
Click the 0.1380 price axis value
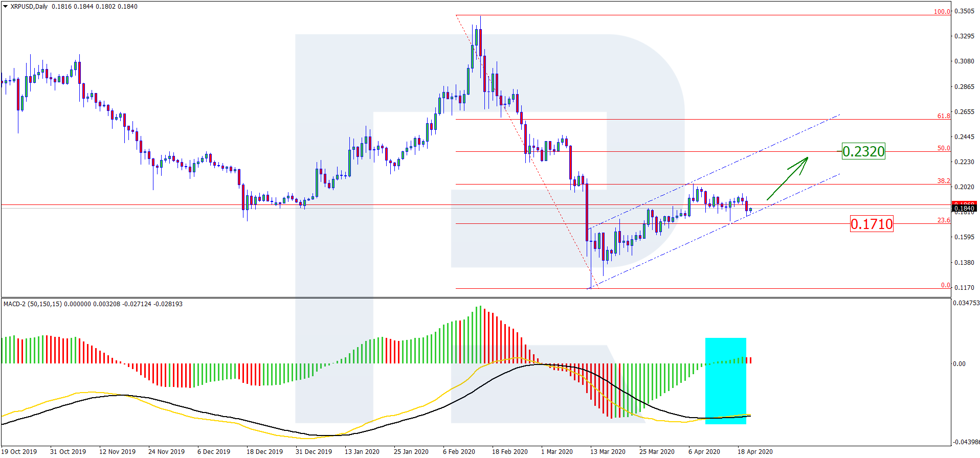click(x=964, y=263)
